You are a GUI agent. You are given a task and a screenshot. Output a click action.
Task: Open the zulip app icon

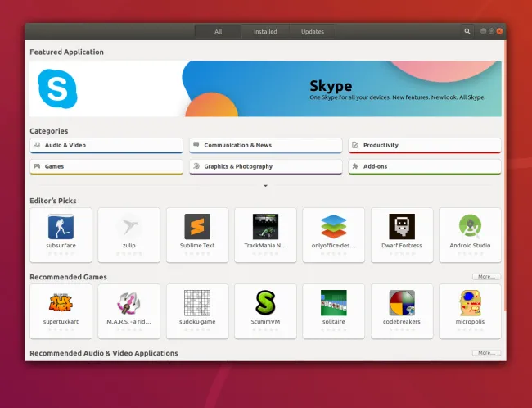tap(129, 227)
